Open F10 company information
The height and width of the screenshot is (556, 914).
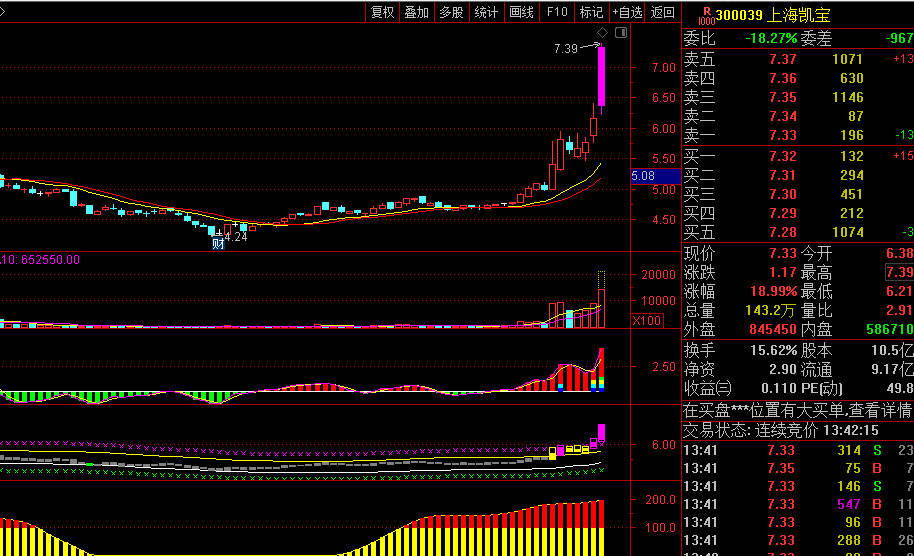[x=557, y=12]
